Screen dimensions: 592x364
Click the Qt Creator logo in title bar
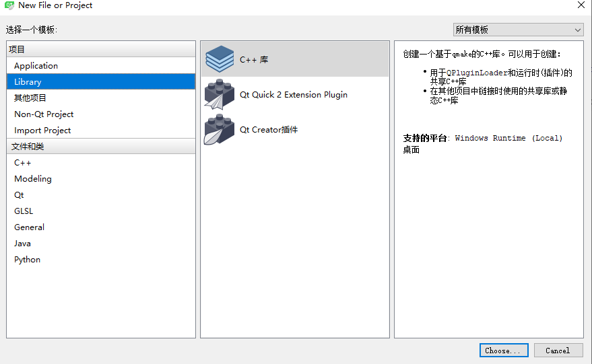[9, 5]
